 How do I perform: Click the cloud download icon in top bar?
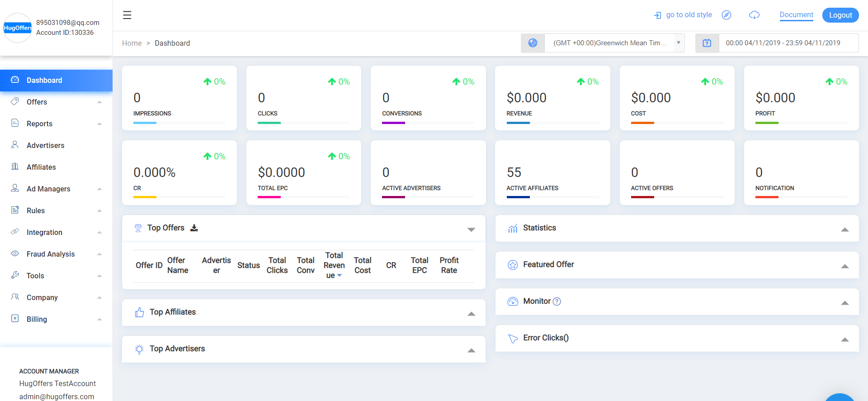point(754,15)
